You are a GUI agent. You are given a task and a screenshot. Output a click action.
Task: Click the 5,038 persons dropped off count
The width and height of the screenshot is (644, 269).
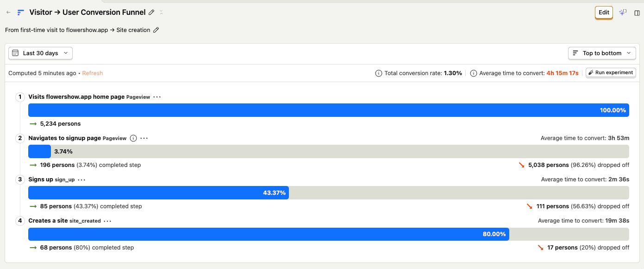point(548,165)
